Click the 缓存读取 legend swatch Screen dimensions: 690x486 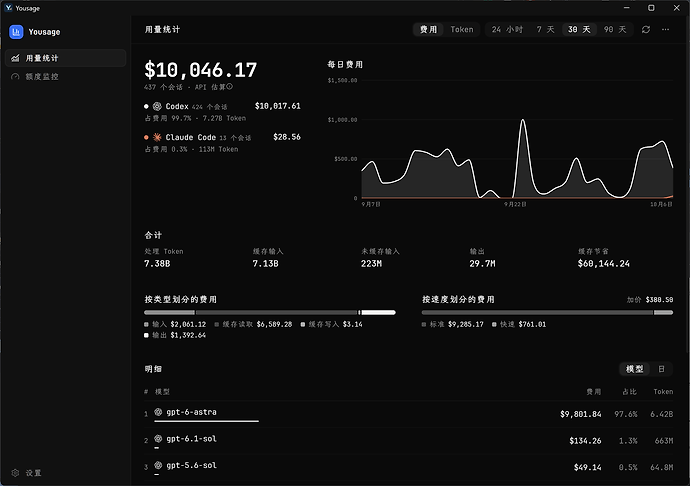pos(217,324)
